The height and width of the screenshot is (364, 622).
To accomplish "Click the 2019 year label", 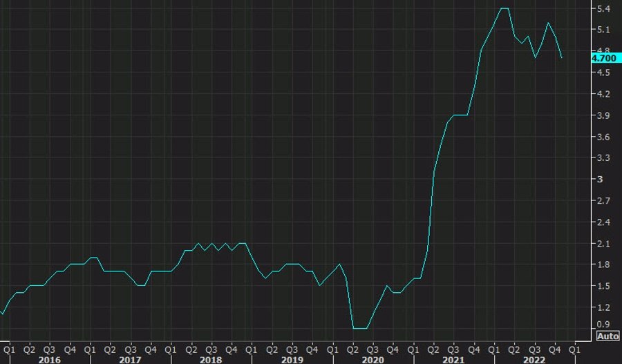I will click(292, 360).
